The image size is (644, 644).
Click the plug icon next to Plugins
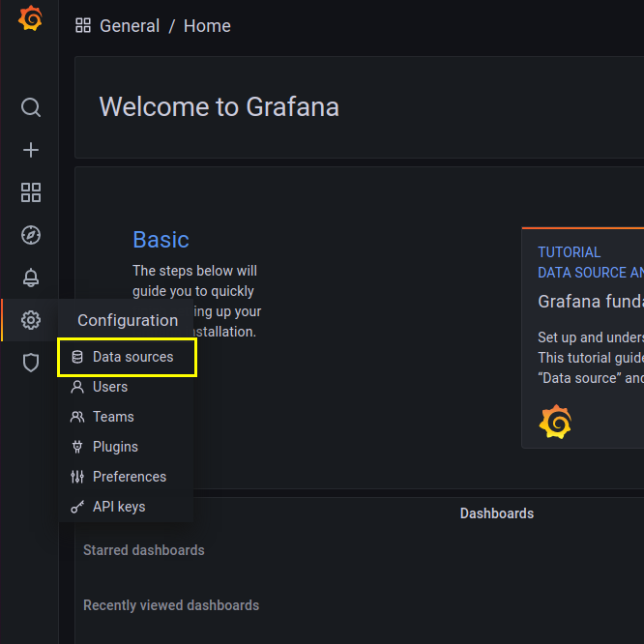tap(77, 447)
